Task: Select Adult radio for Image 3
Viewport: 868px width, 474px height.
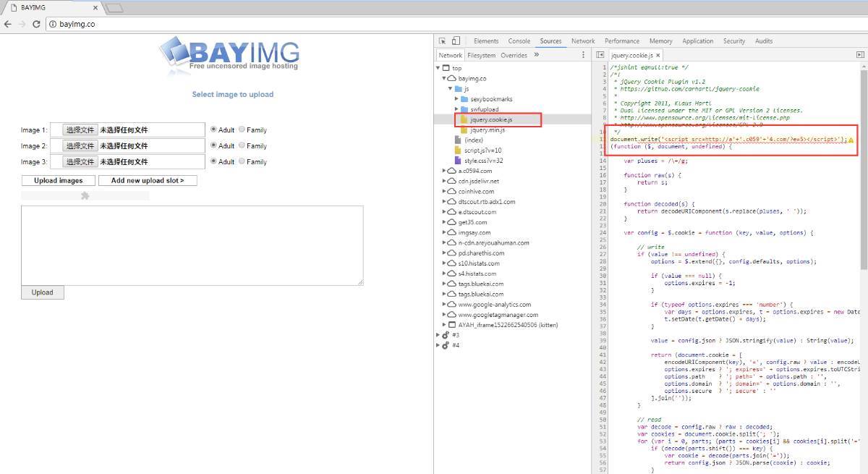Action: point(213,161)
